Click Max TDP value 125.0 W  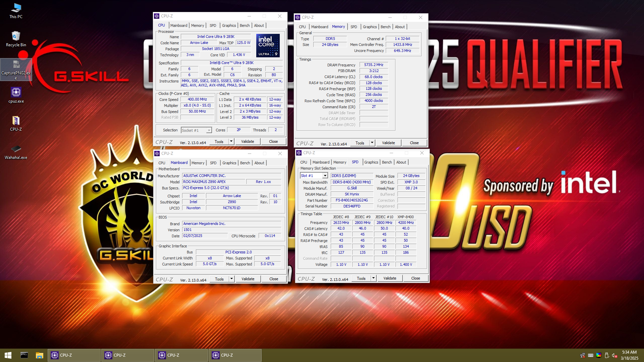244,43
